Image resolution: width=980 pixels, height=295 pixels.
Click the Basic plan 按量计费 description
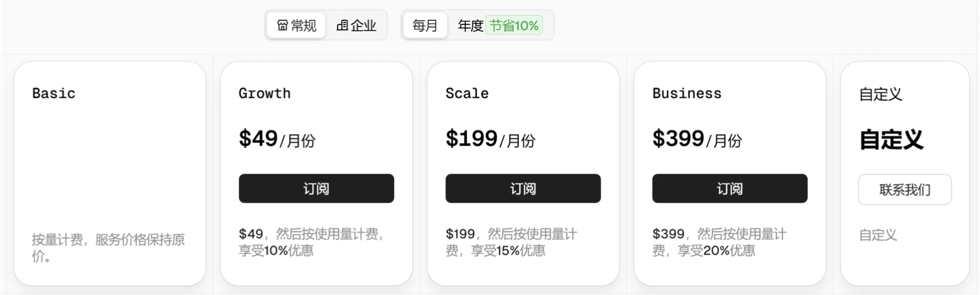108,248
